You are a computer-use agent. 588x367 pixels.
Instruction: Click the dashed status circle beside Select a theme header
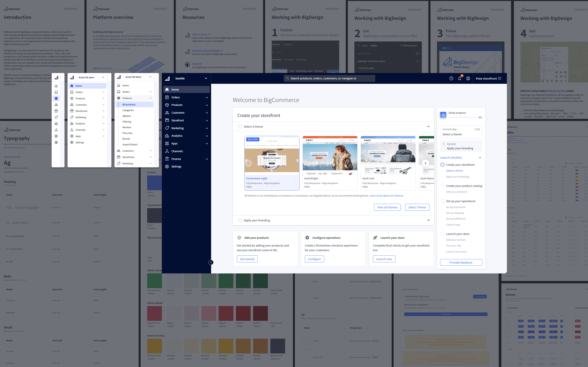pos(240,126)
